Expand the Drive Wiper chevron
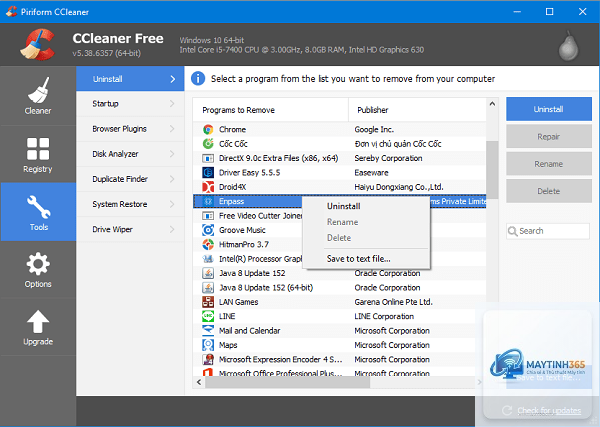The height and width of the screenshot is (427, 600). tap(172, 229)
